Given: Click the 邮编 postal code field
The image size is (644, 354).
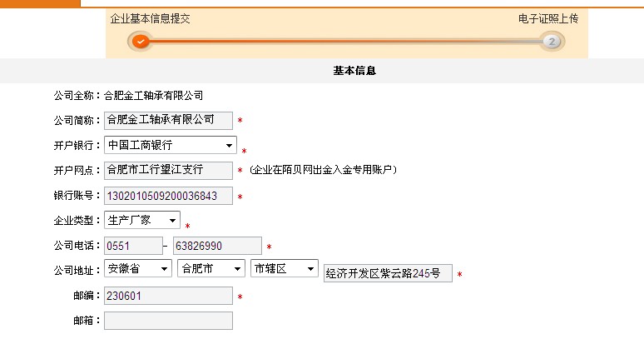Looking at the screenshot, I should tap(168, 296).
